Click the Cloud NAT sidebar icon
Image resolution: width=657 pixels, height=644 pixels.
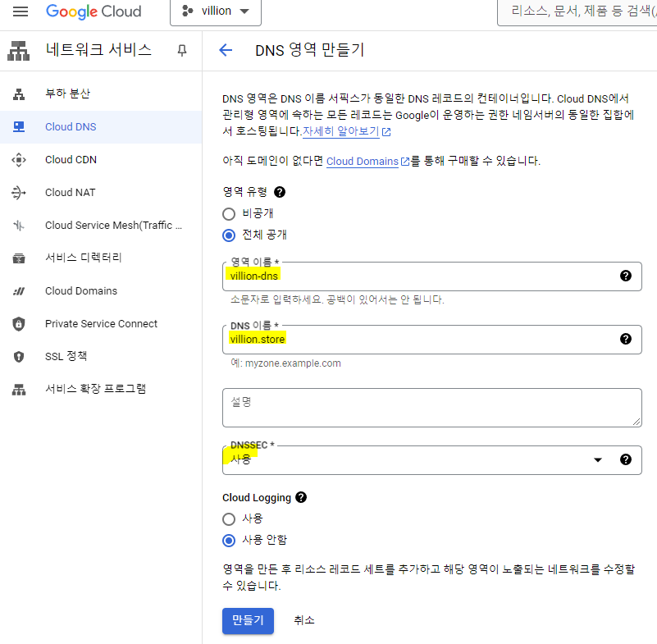pos(19,193)
